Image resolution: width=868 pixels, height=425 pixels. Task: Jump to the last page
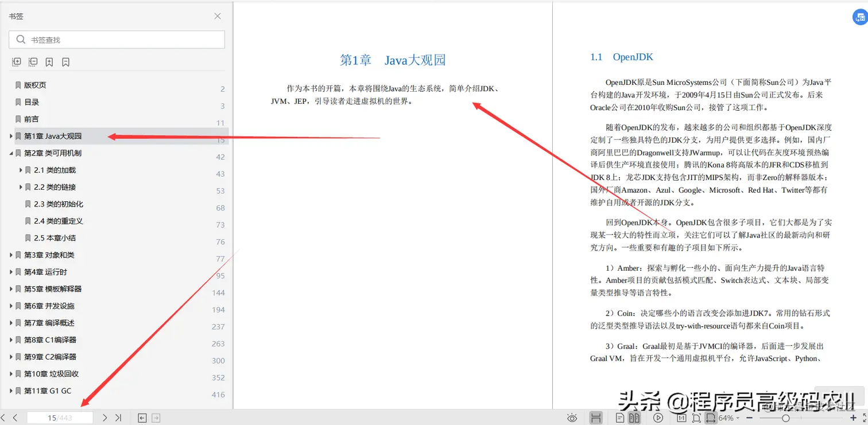[x=118, y=418]
